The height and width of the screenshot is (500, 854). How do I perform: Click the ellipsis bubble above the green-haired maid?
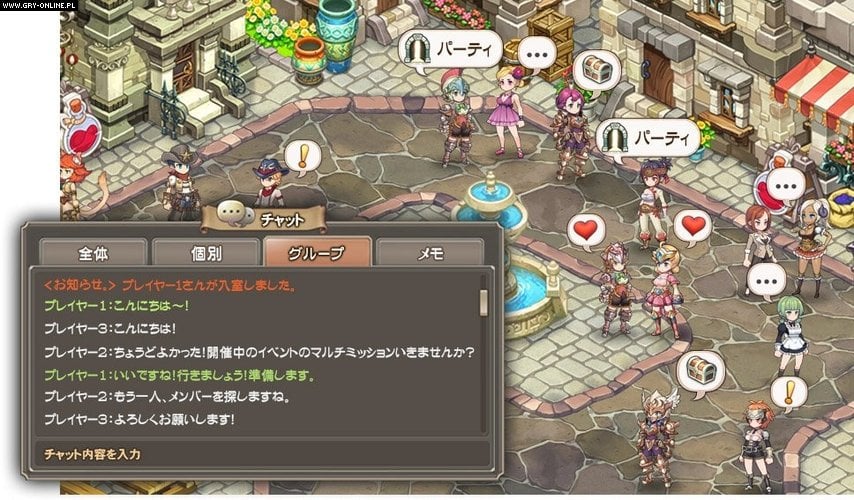[766, 282]
